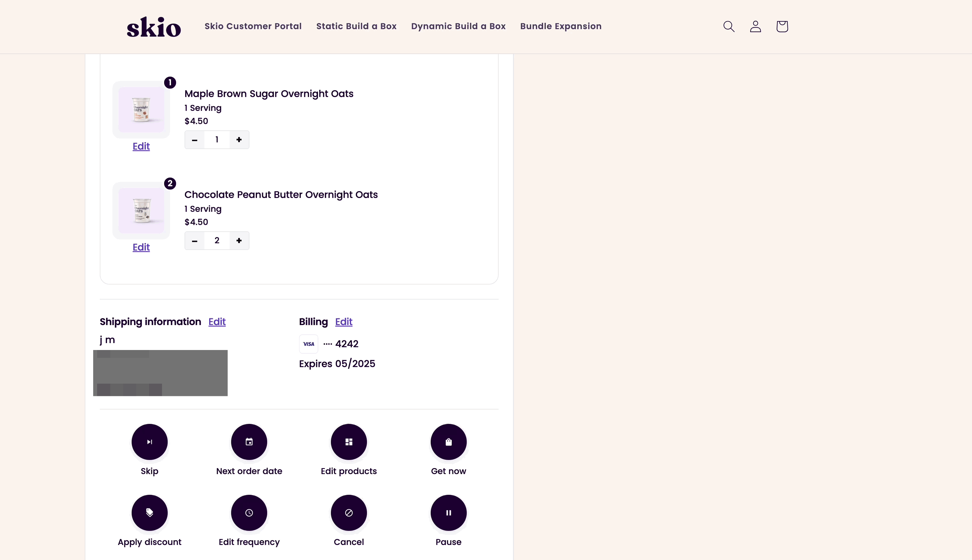Screen dimensions: 972x560
Task: Click the Next order date calendar icon
Action: click(249, 442)
